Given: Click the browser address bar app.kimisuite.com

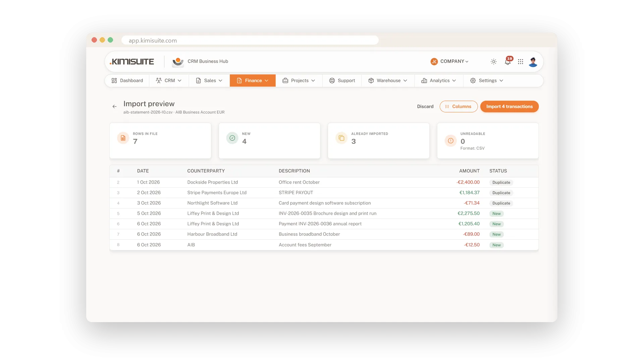Looking at the screenshot, I should [x=250, y=40].
